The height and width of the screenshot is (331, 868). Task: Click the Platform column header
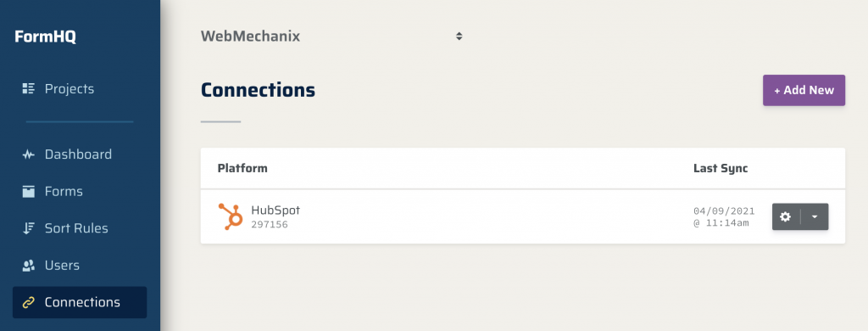tap(242, 168)
